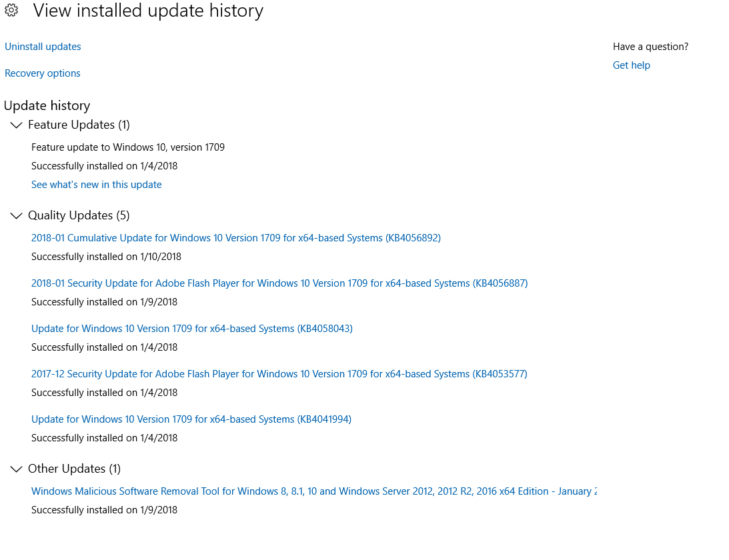Open the KB4056887 Flash Player security update
Viewport: 729px width, 560px height.
[279, 283]
